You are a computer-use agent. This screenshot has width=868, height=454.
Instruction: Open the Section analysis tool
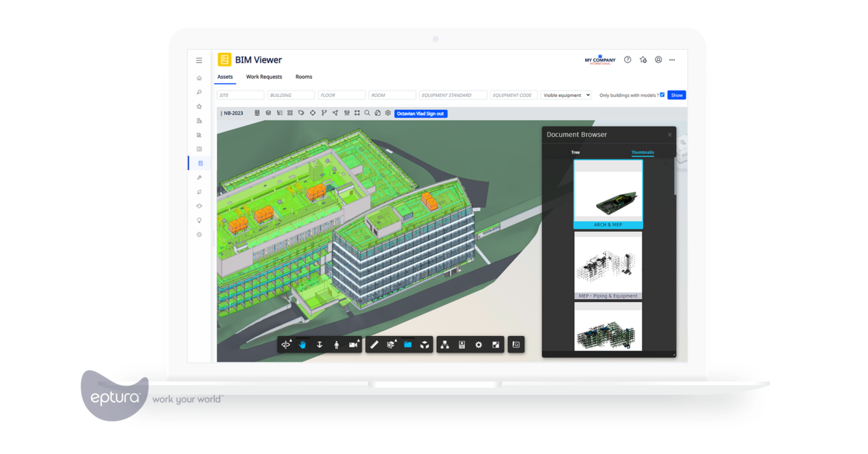391,345
